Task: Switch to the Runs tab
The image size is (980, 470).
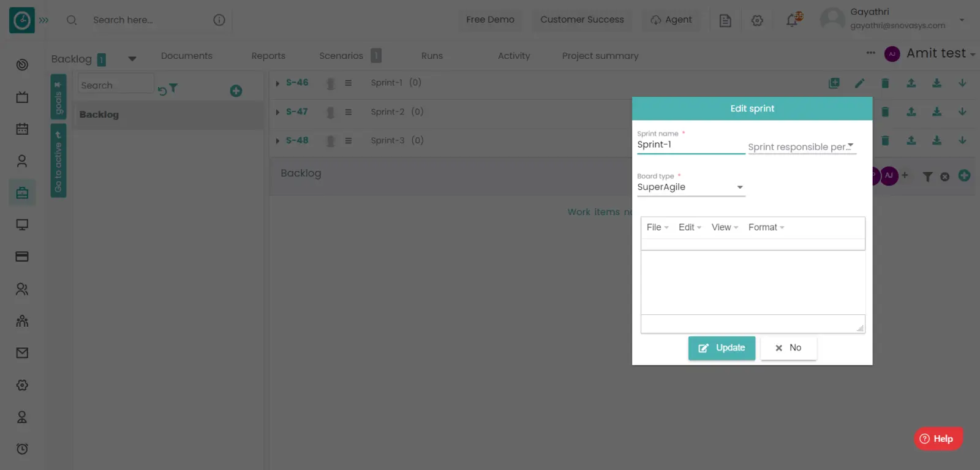Action: [432, 56]
